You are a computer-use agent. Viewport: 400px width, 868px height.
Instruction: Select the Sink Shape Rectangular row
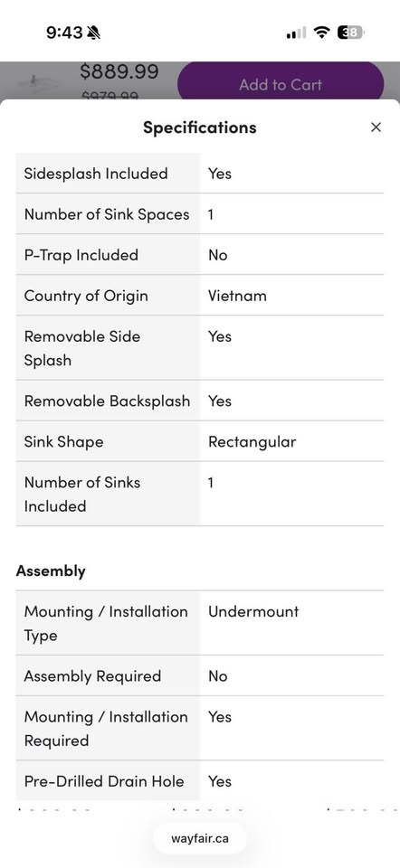click(x=199, y=441)
